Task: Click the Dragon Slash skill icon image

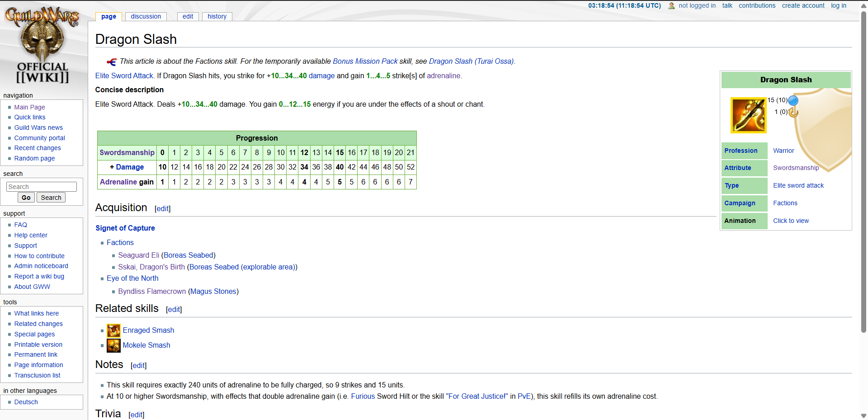Action: tap(749, 115)
